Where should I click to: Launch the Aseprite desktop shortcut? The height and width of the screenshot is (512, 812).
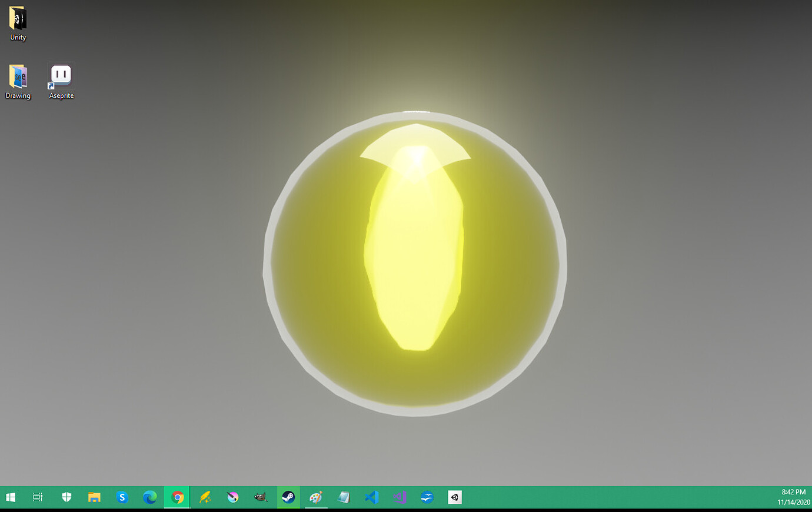click(61, 82)
